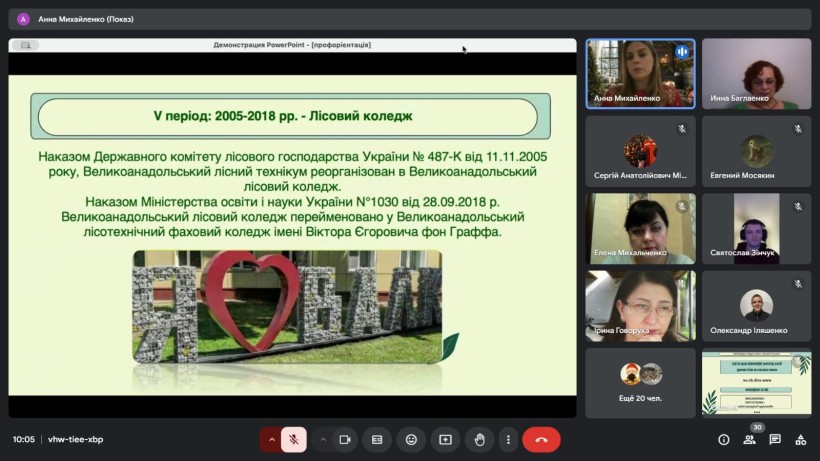Open the emoji reactions picker
This screenshot has height=461, width=820.
point(411,440)
